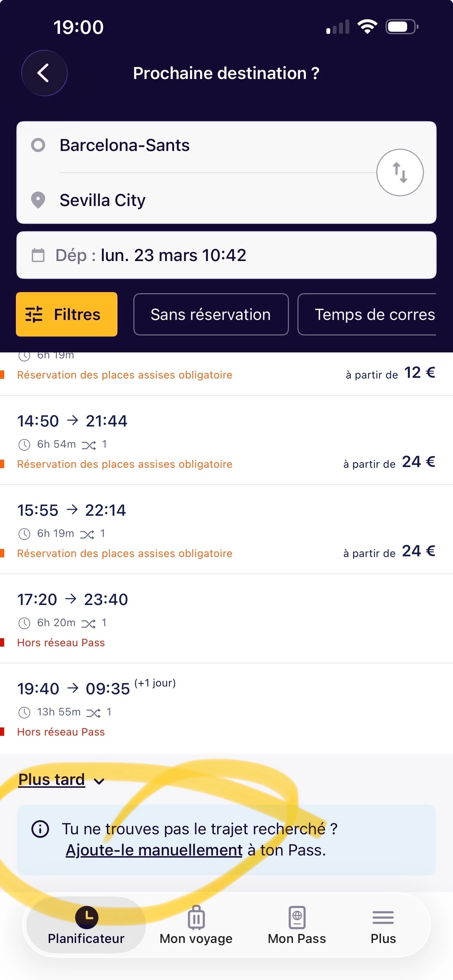The image size is (453, 980).
Task: Change departure date lun. 23 mars 10:42
Action: click(x=173, y=255)
